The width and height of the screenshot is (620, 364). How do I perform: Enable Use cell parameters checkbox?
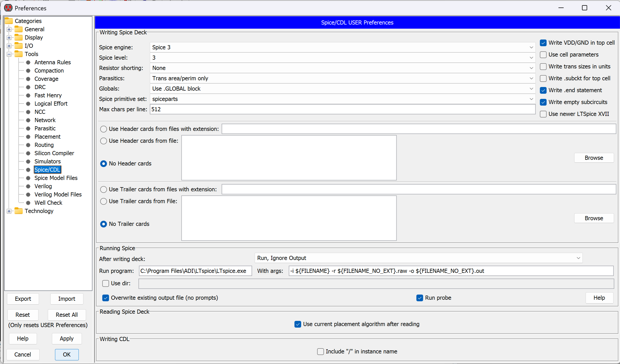point(543,55)
